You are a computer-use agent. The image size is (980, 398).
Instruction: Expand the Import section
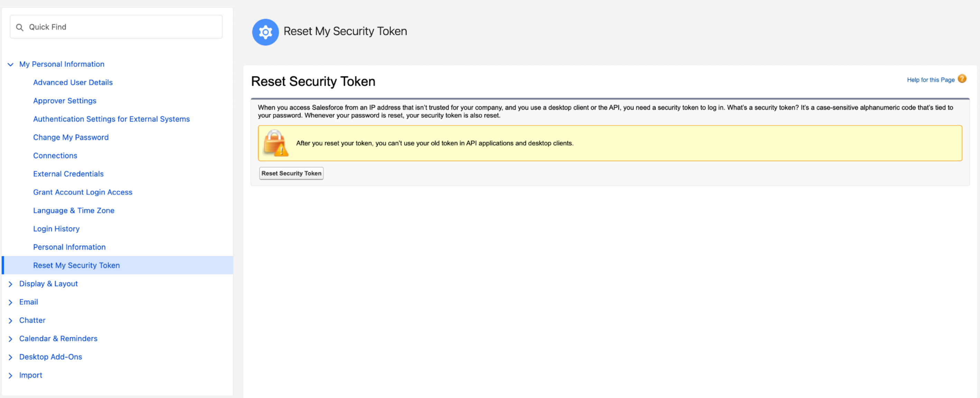tap(11, 375)
